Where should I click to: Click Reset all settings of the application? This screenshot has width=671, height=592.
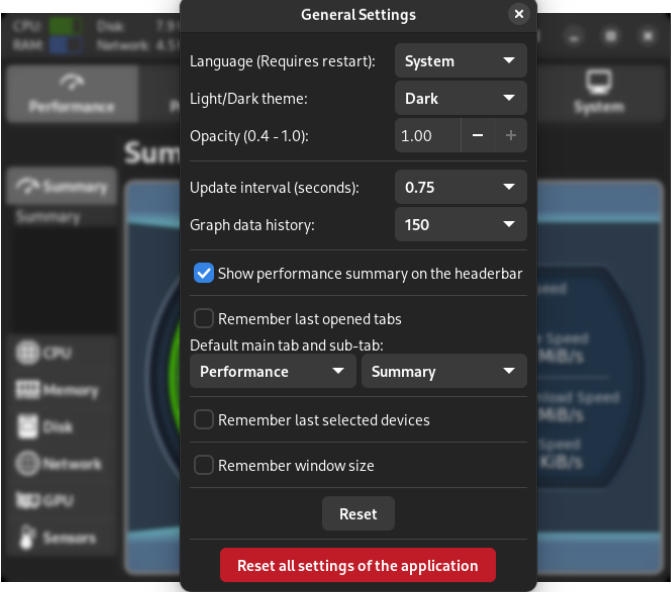tap(358, 565)
